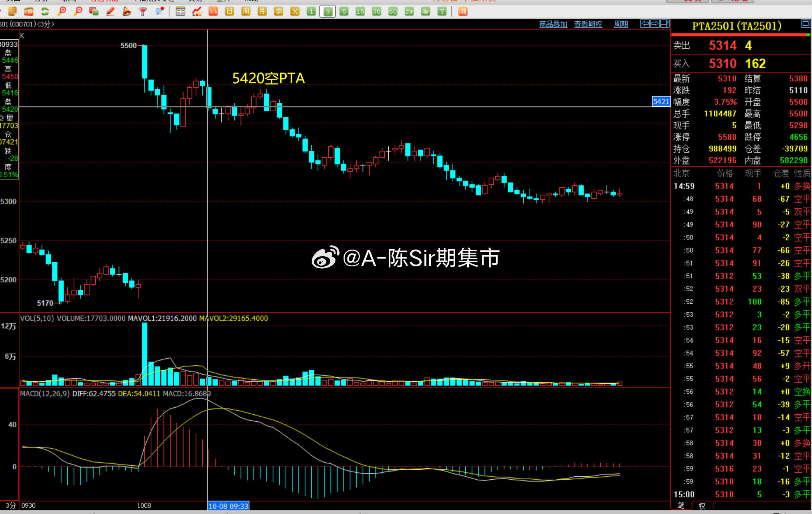812x514 pixels.
Task: Click the 跌停 value 4656
Action: [798, 137]
